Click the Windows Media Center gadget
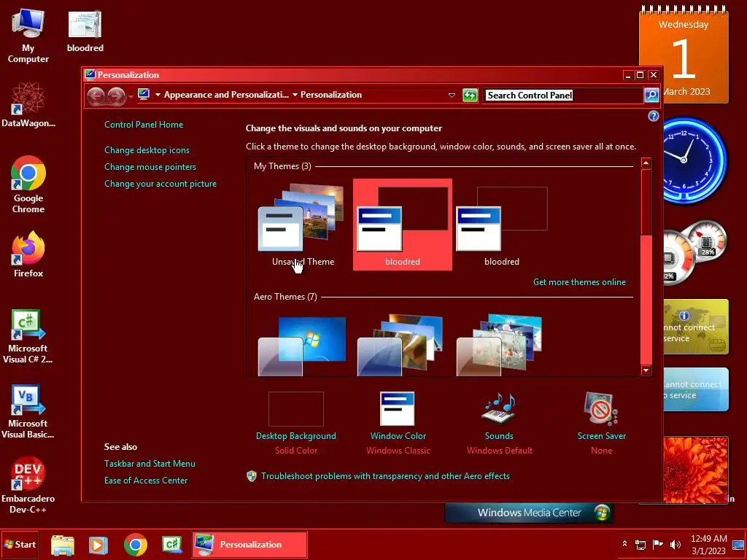The height and width of the screenshot is (560, 747). 529,513
